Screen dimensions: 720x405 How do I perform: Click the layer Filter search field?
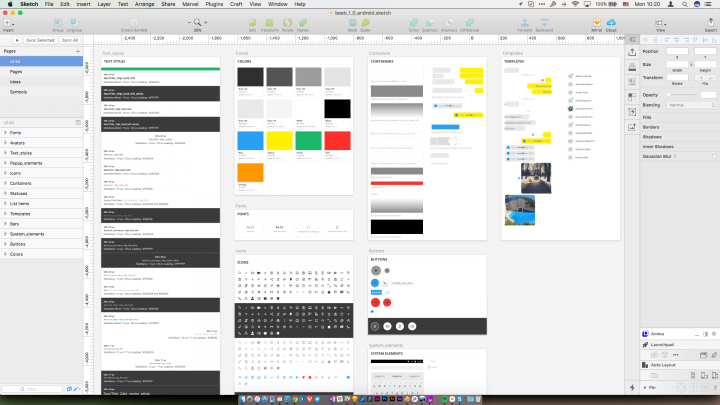[x=32, y=389]
